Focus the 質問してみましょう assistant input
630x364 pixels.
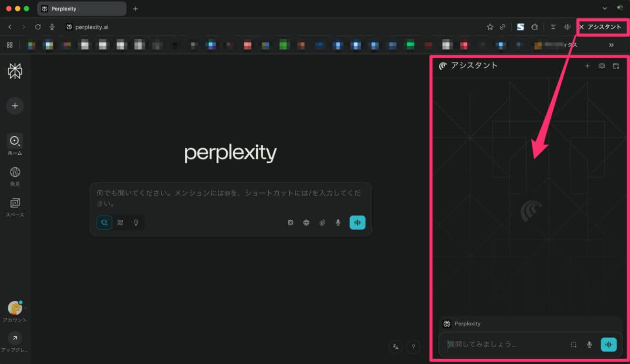[x=505, y=345]
